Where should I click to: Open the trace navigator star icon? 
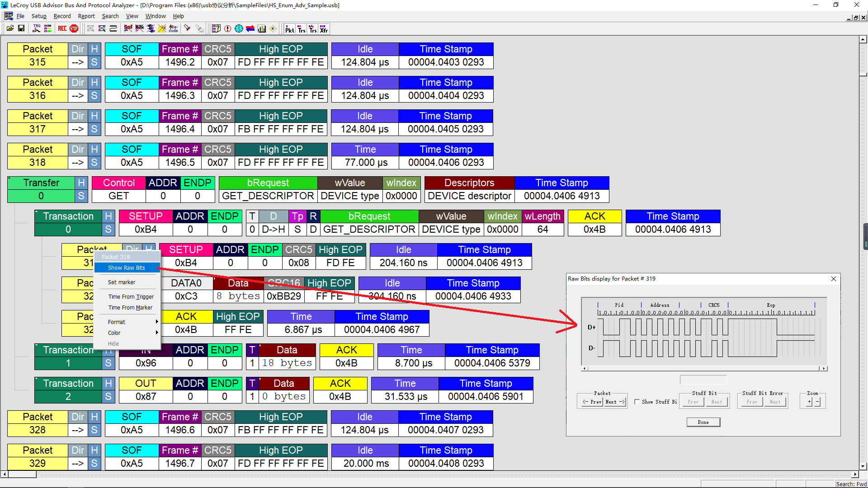[x=273, y=29]
